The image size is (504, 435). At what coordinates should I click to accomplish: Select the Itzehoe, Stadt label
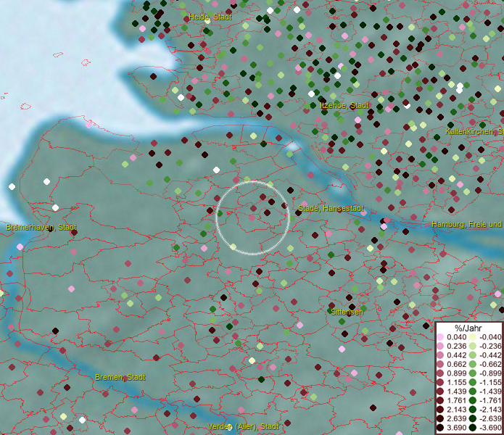coord(344,105)
